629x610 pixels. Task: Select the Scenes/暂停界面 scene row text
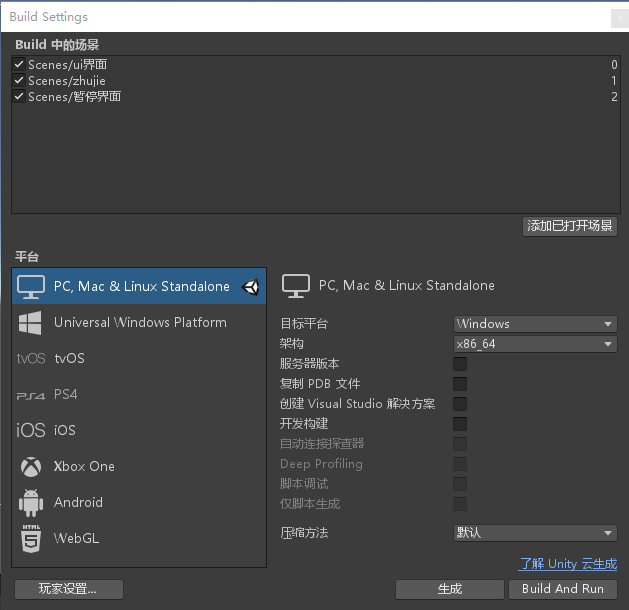[74, 97]
